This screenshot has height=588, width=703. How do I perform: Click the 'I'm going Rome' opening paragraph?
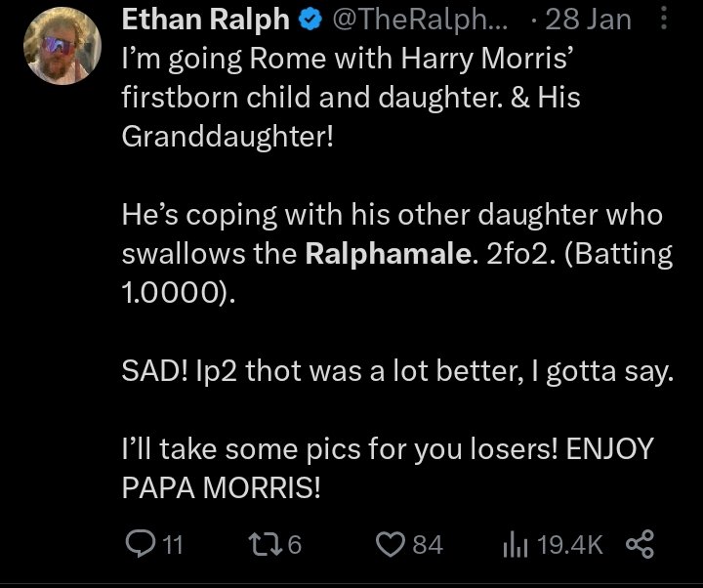point(351,98)
